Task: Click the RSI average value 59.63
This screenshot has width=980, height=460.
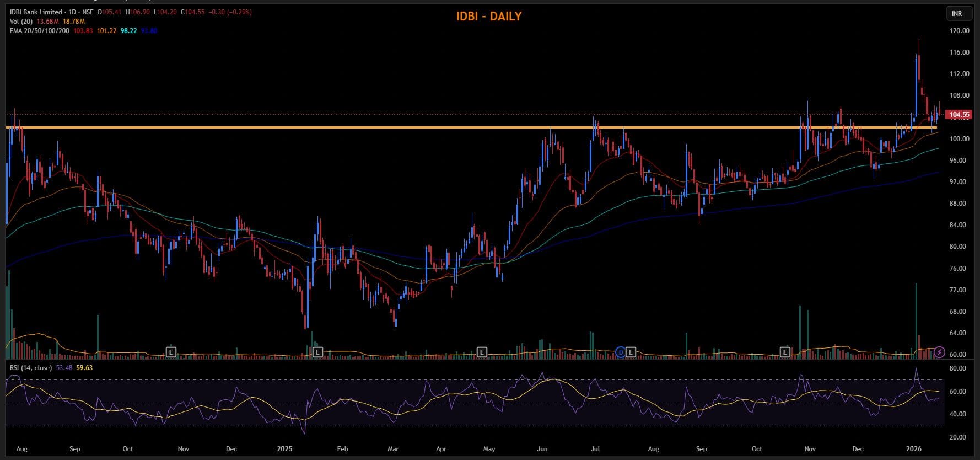Action: click(x=84, y=368)
